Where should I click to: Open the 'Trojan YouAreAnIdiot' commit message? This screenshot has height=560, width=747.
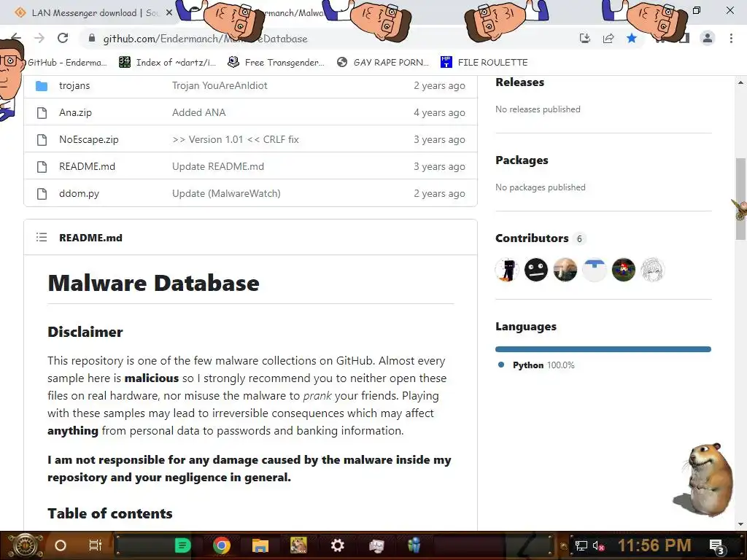[220, 86]
